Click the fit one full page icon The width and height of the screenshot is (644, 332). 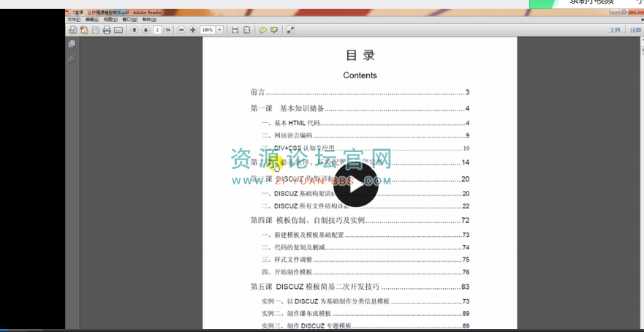(x=247, y=30)
